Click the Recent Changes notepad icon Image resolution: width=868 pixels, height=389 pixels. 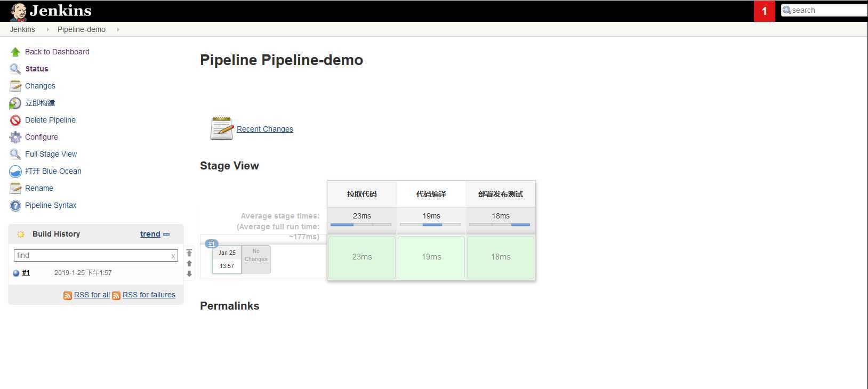pos(222,128)
